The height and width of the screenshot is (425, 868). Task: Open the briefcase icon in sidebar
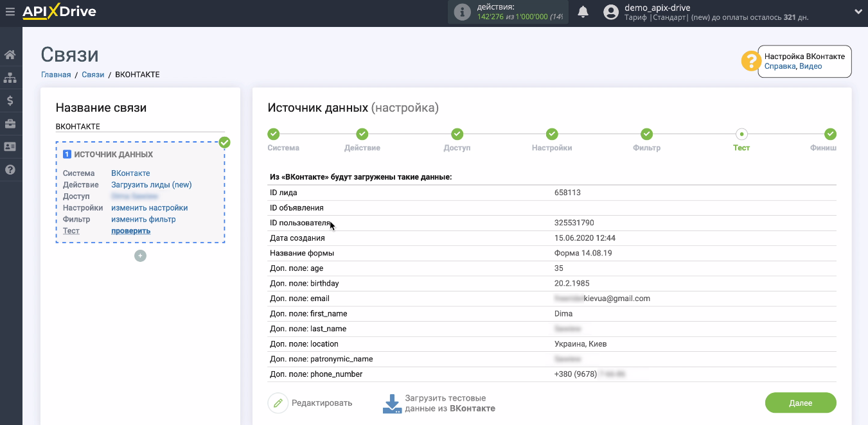tap(10, 123)
